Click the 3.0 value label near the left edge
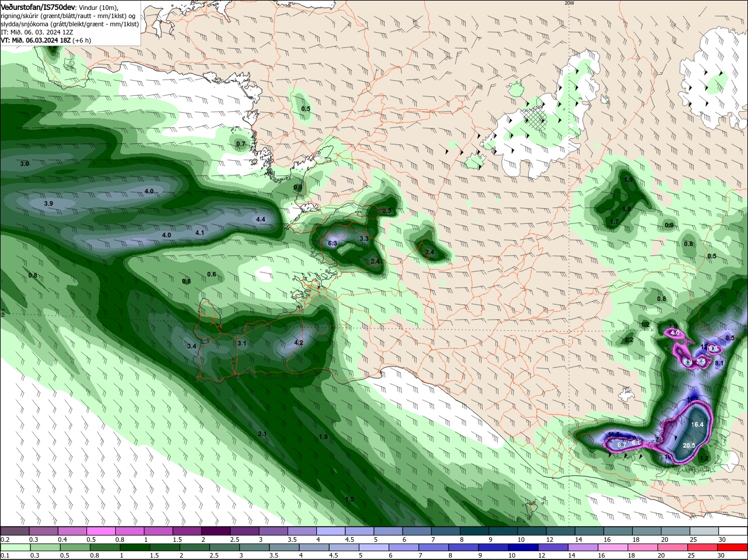 25,164
